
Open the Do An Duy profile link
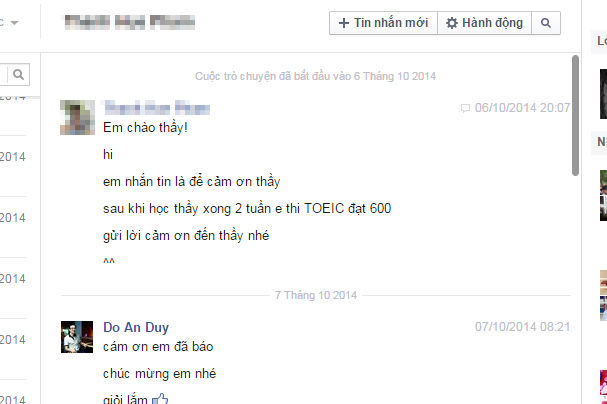pos(136,327)
